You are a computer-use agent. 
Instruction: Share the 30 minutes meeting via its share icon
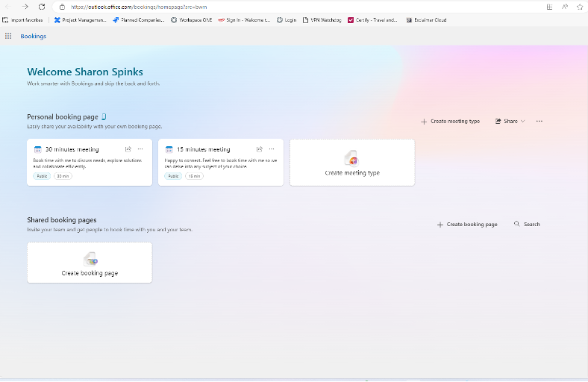(128, 149)
